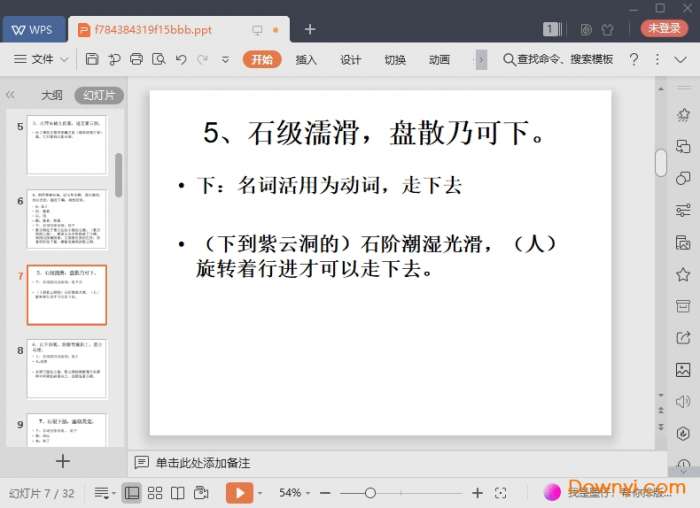Start slideshow with orange play button
Viewport: 700px width, 508px height.
click(x=239, y=493)
